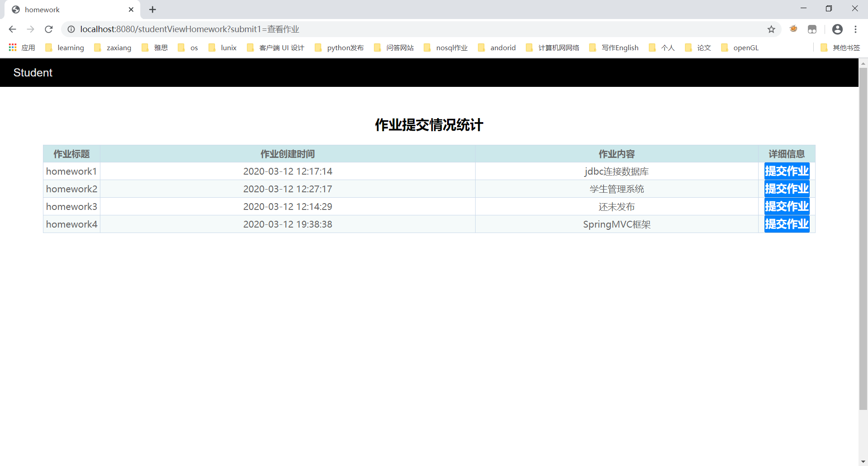The image size is (868, 466).
Task: Click the site info icon in address bar
Action: click(71, 29)
